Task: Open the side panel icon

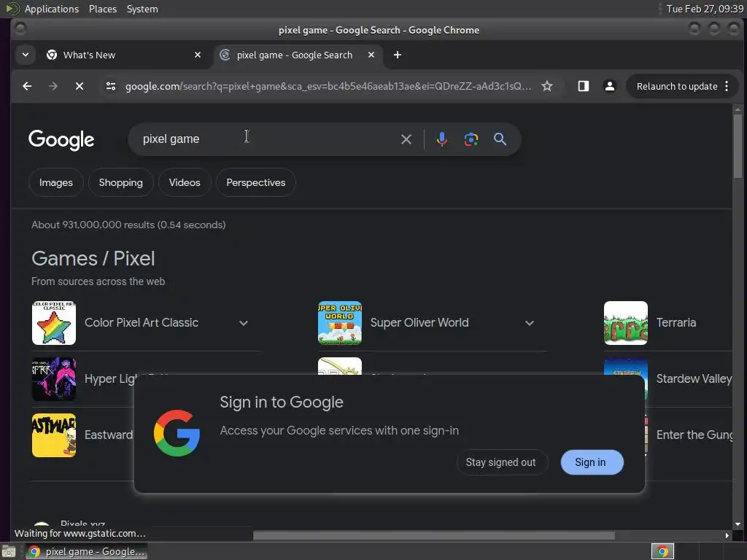Action: pos(583,86)
